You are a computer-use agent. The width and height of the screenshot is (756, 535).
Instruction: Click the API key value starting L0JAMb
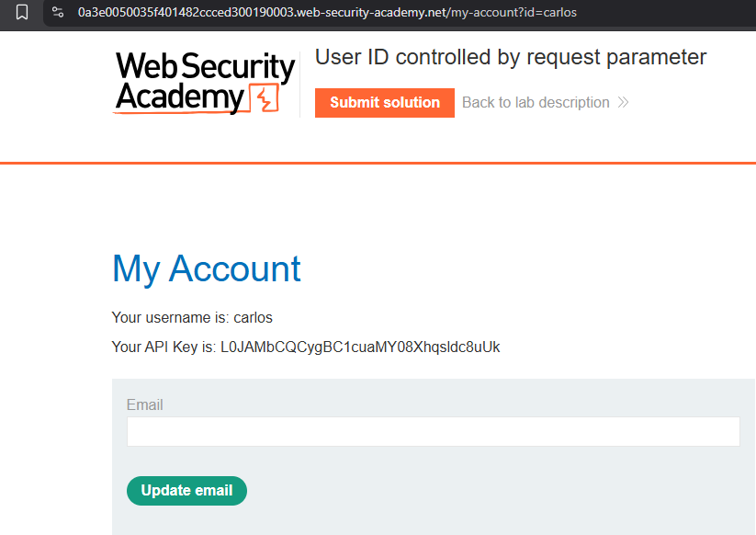[360, 347]
